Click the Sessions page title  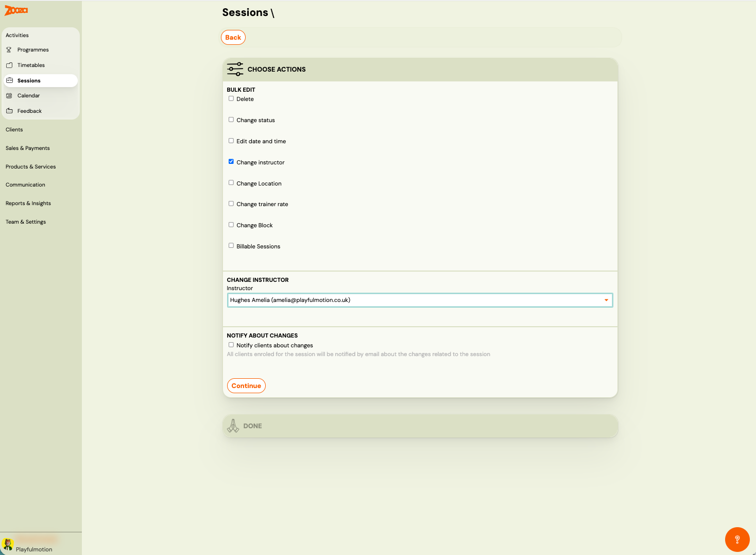245,12
